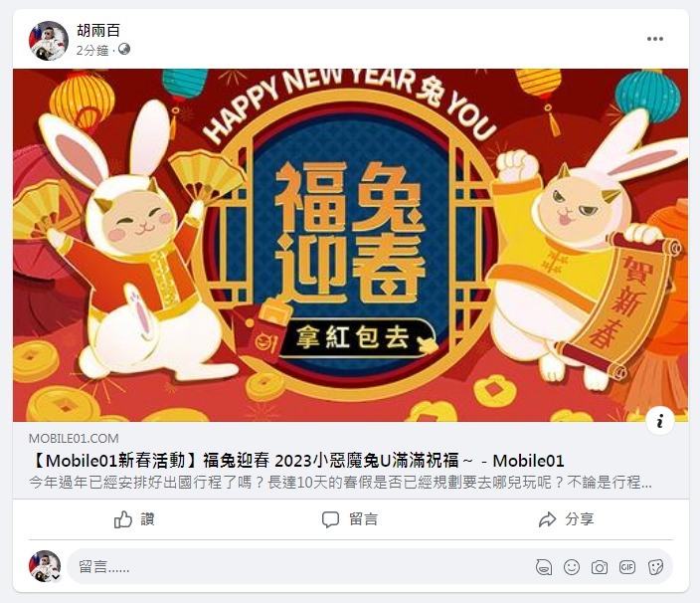This screenshot has height=603, width=700.
Task: Click the globe public audience icon
Action: [124, 50]
